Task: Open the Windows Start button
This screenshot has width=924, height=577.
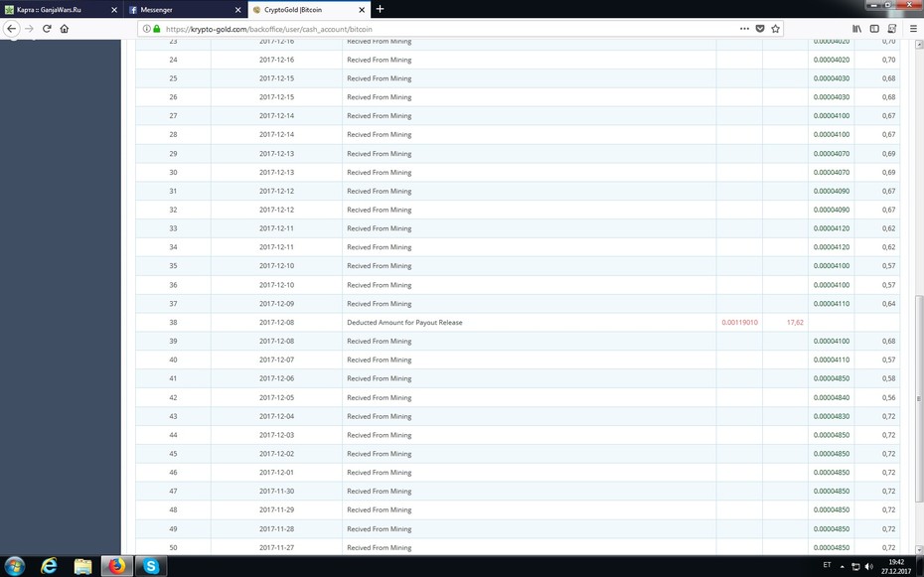Action: pyautogui.click(x=14, y=566)
